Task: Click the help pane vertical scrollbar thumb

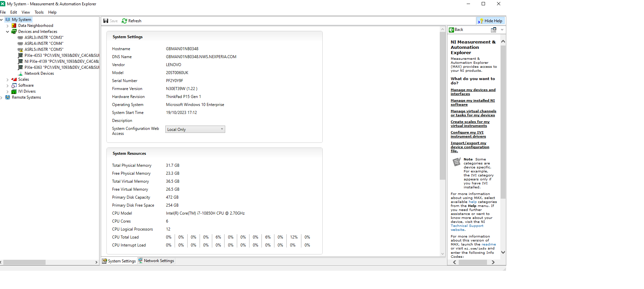Action: click(x=503, y=122)
